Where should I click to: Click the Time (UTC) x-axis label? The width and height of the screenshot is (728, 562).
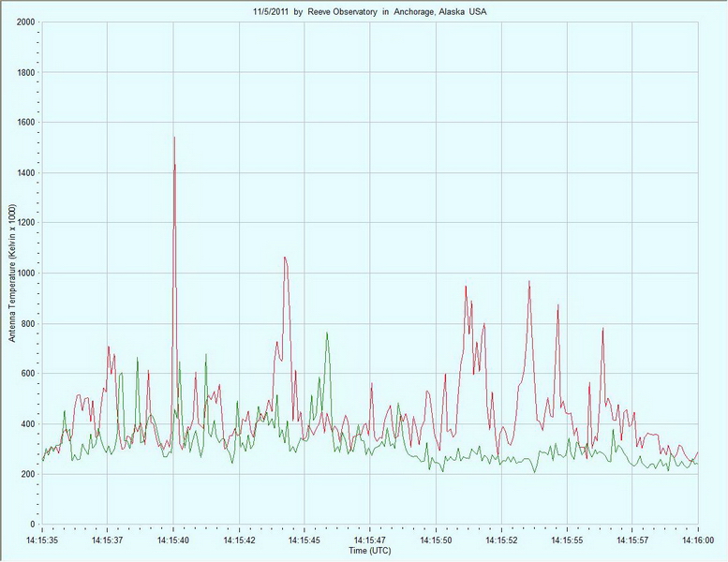click(x=369, y=552)
